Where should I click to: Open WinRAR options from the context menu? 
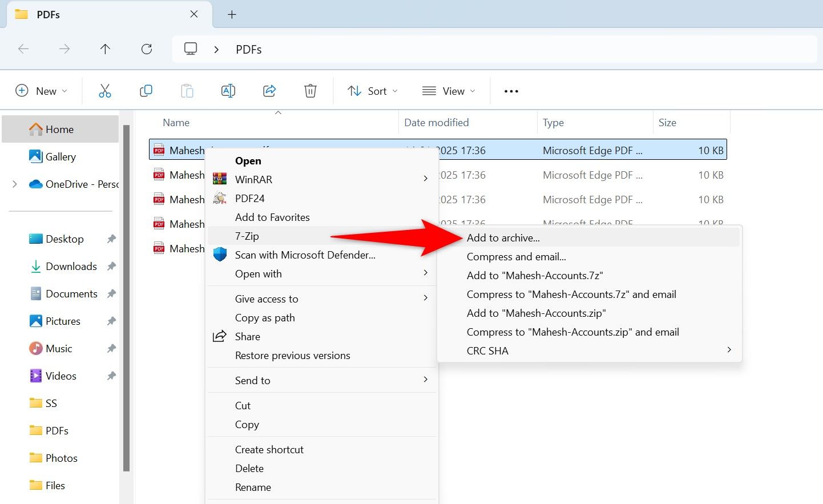(253, 179)
